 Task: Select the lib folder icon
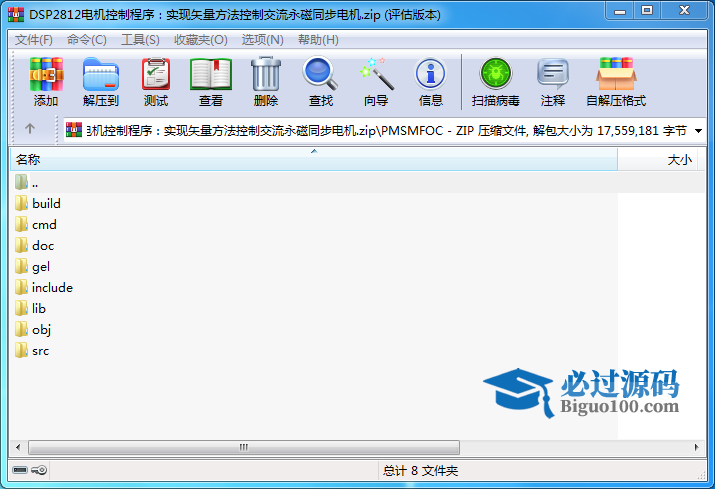coord(21,308)
